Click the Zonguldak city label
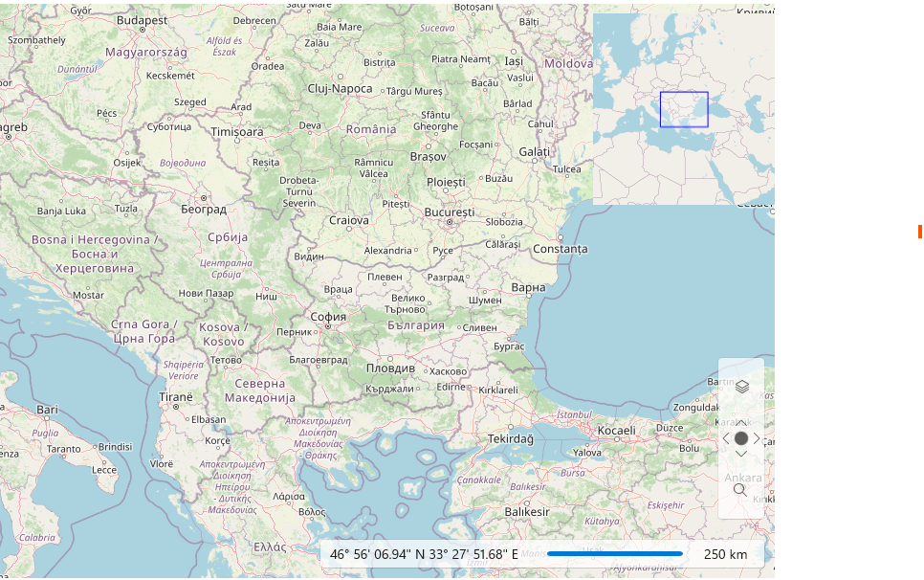Image resolution: width=924 pixels, height=580 pixels. pos(696,408)
